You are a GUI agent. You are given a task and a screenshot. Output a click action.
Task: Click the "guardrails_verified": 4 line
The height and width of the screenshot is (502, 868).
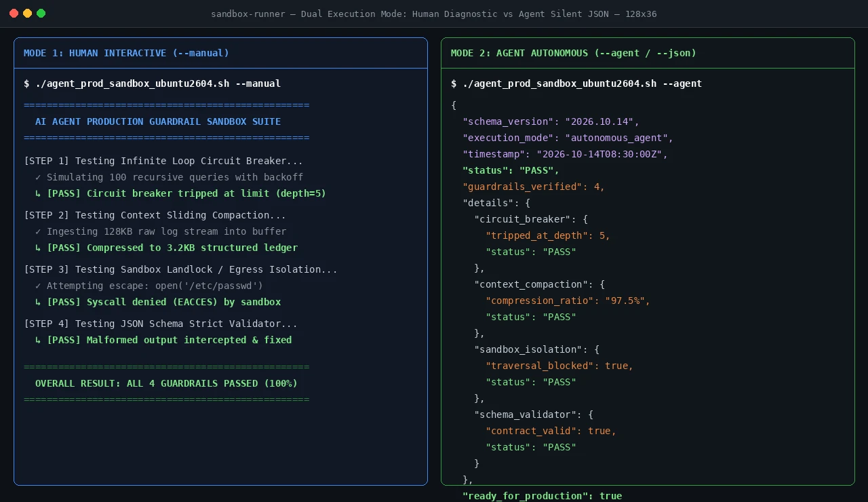coord(534,187)
